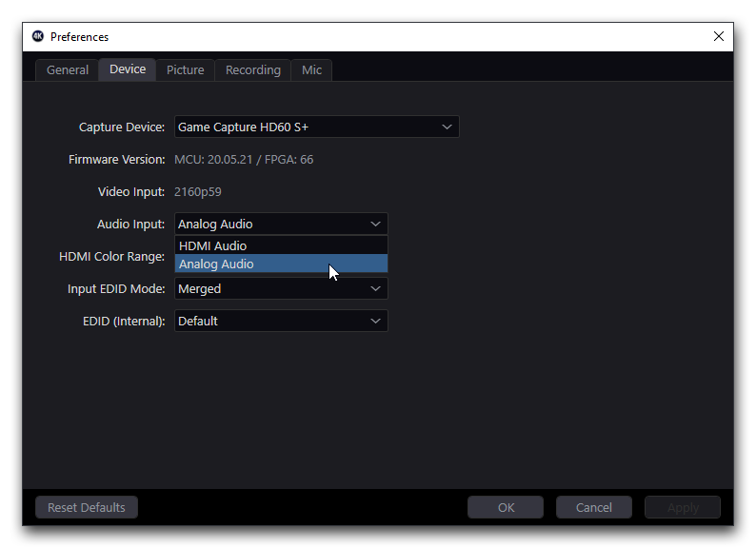Image resolution: width=756 pixels, height=548 pixels.
Task: Click the HDMI Color Range label
Action: coord(111,257)
